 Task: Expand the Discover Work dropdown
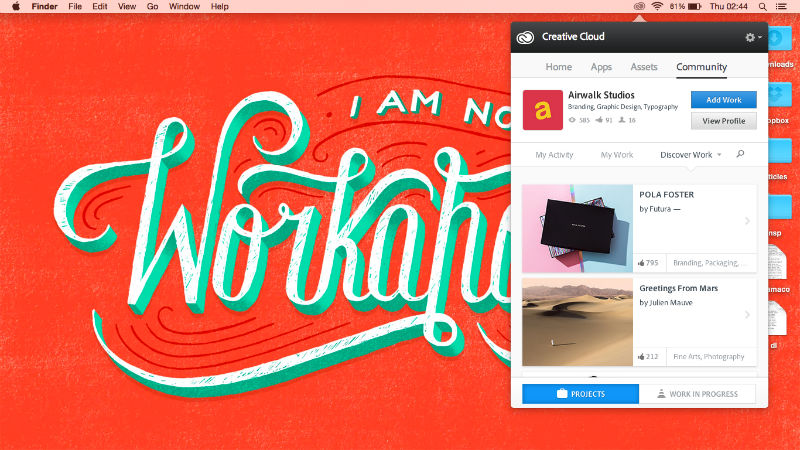point(690,155)
